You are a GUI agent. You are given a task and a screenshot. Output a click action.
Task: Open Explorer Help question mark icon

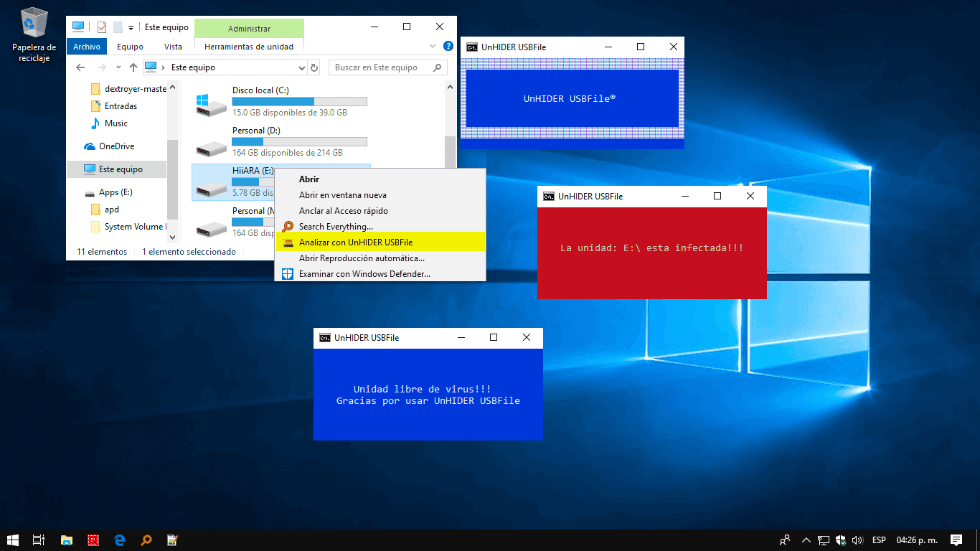[448, 46]
